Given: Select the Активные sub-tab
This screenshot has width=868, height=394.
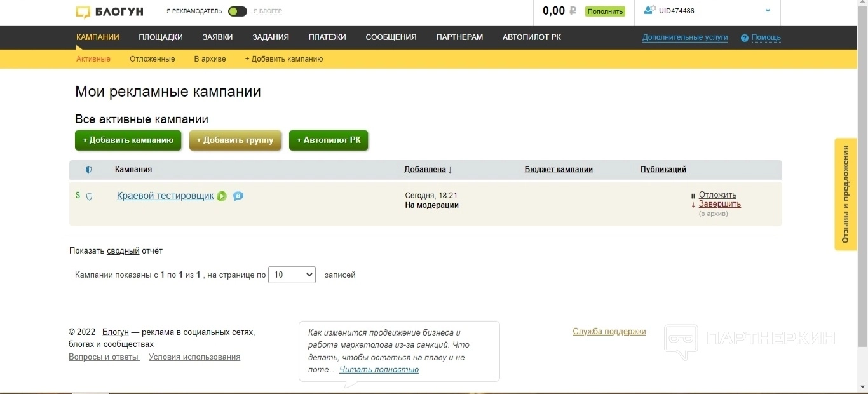Looking at the screenshot, I should [x=93, y=59].
